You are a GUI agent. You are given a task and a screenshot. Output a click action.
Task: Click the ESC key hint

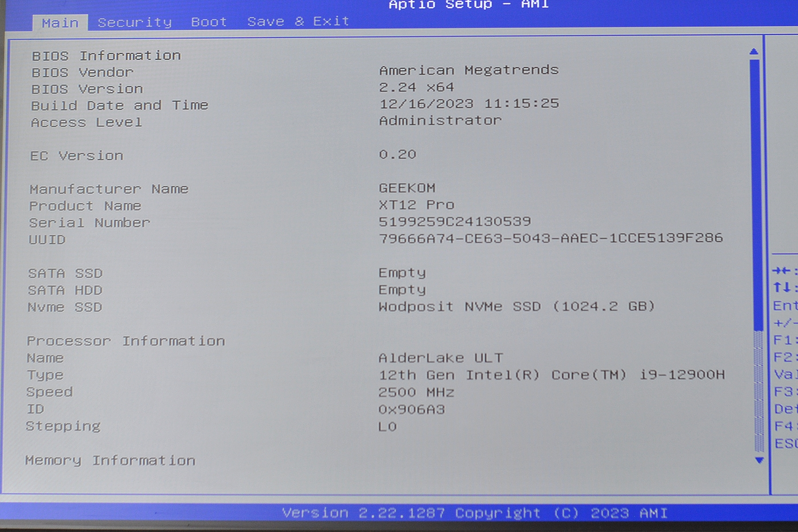tap(786, 444)
